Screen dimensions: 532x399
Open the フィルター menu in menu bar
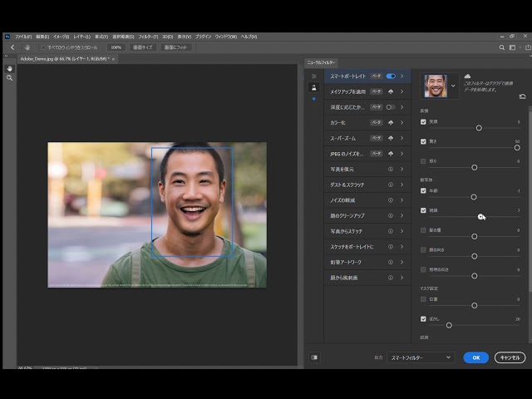[148, 37]
